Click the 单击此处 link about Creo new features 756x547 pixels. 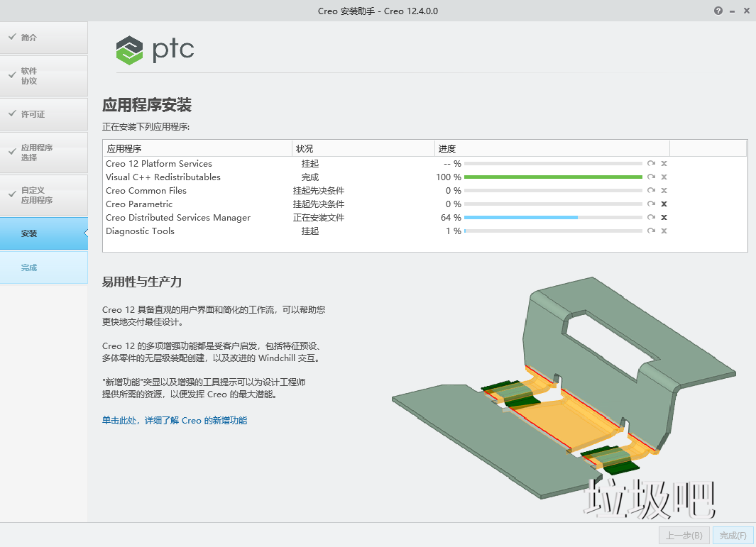[175, 421]
